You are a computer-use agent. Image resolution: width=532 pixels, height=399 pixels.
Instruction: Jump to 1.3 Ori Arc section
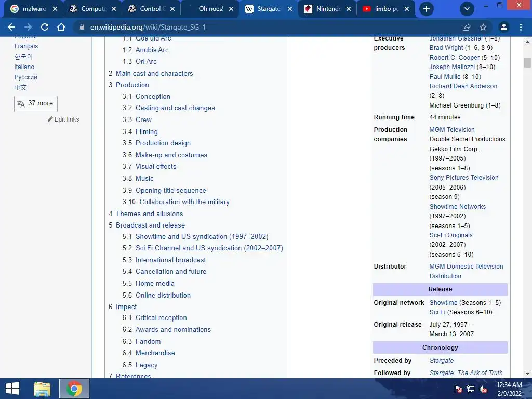(139, 61)
